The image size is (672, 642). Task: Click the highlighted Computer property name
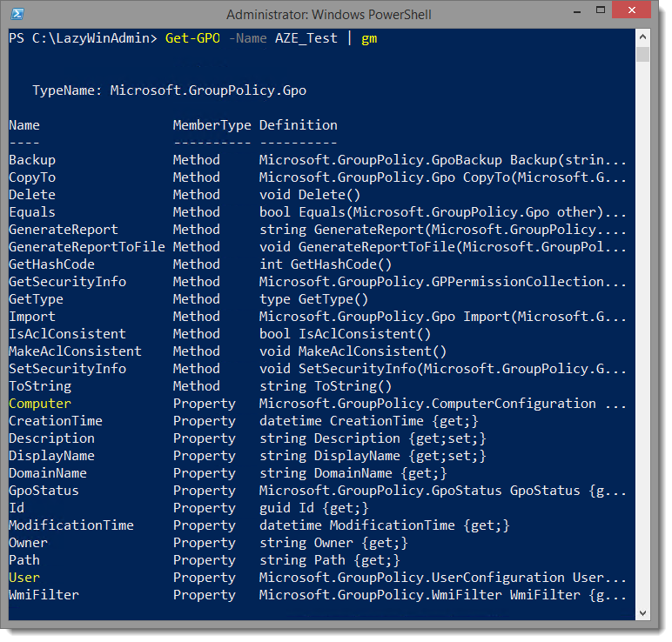click(40, 404)
